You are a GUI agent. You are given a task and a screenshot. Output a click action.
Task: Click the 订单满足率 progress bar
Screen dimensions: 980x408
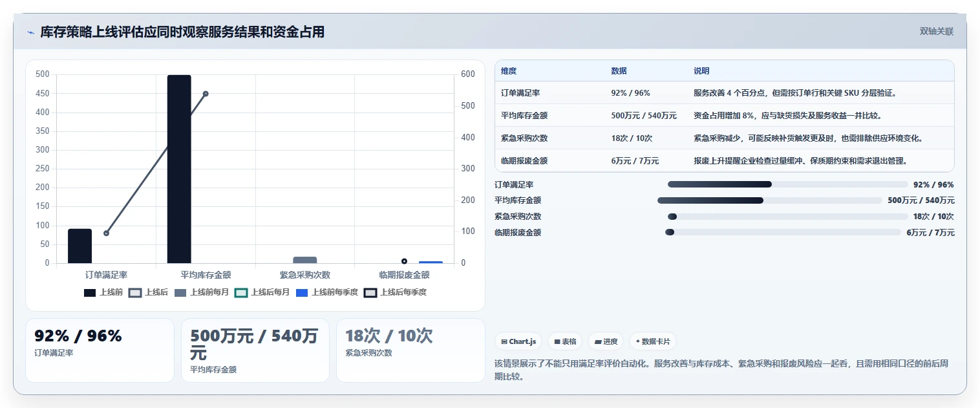pyautogui.click(x=787, y=184)
